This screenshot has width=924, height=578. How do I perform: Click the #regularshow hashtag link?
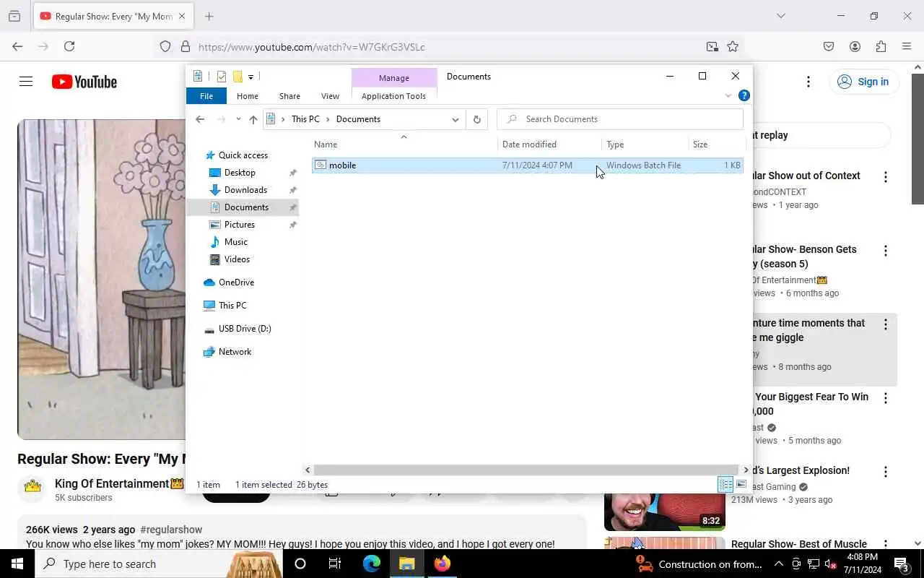pos(171,530)
